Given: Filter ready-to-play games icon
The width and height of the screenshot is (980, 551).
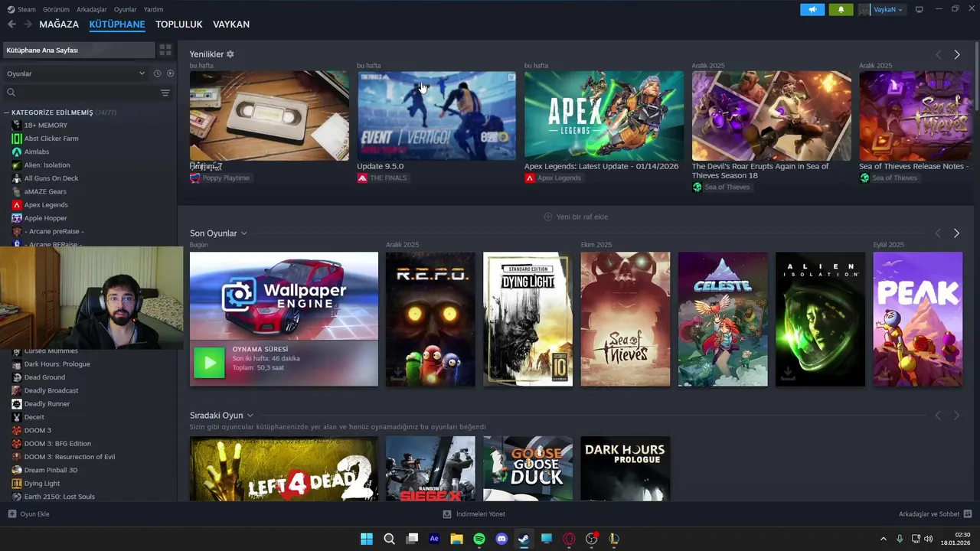Looking at the screenshot, I should click(171, 73).
